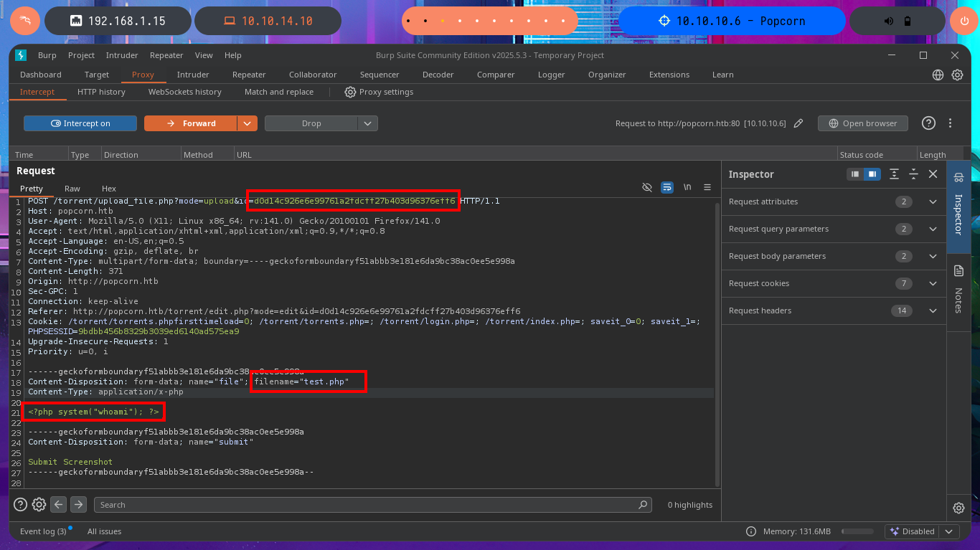This screenshot has height=550, width=980.
Task: Close the Inspector panel with X
Action: [x=933, y=174]
